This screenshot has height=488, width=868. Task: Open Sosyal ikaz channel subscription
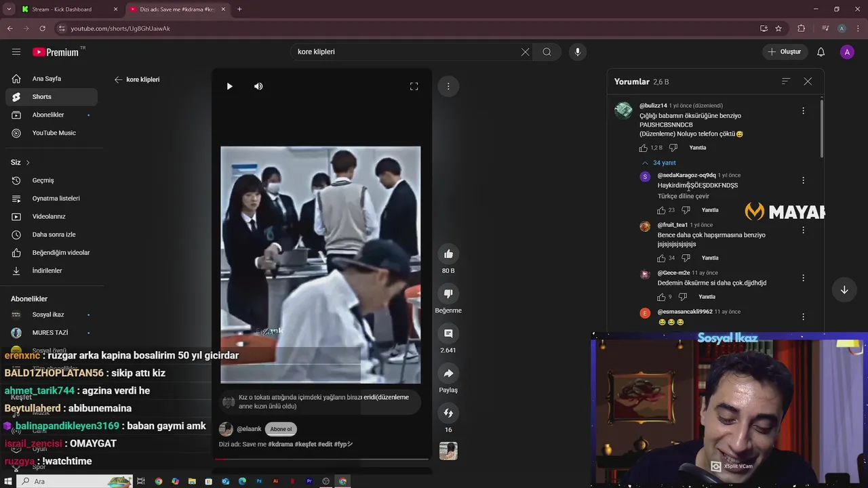[x=52, y=314]
